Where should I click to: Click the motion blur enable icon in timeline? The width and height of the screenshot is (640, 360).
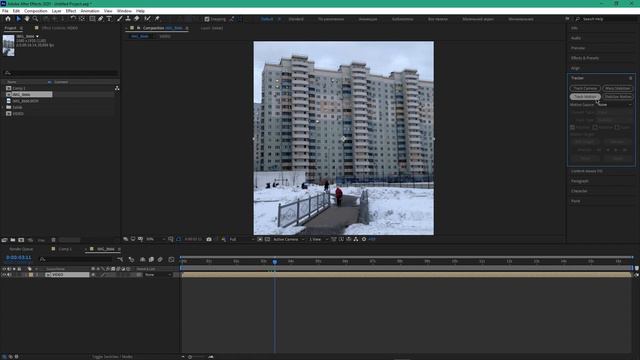pos(160,259)
